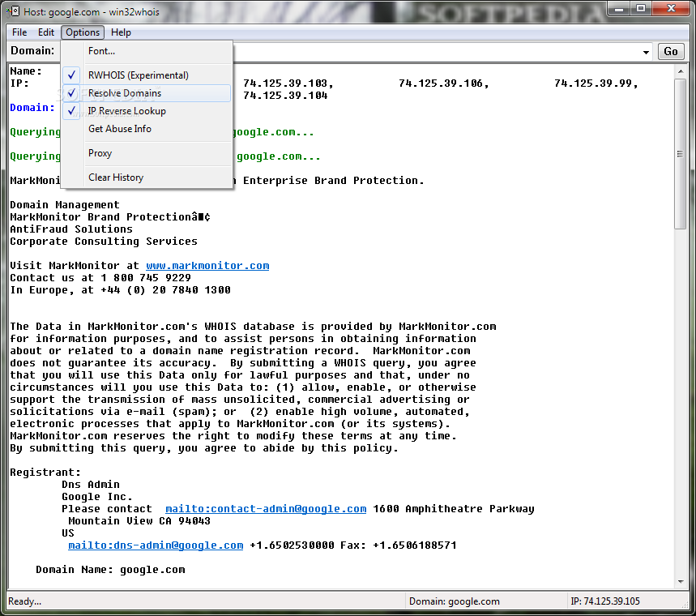Click the win32whois title bar icon
The image size is (696, 616).
coord(14,11)
